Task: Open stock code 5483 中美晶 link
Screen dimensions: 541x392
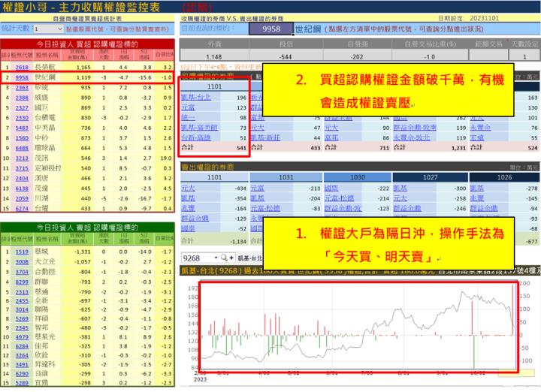Action: [22, 128]
